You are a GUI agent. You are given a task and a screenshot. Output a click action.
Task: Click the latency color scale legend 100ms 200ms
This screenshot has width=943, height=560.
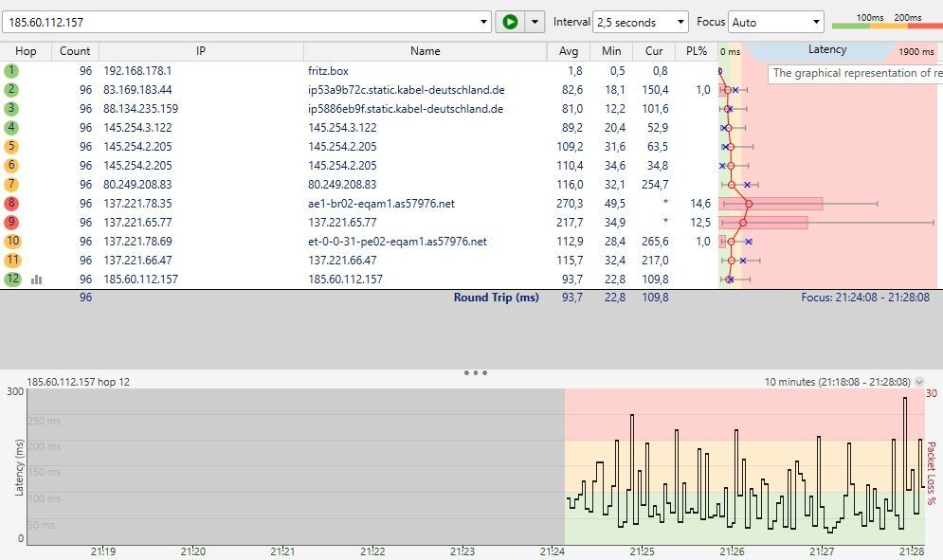point(887,21)
